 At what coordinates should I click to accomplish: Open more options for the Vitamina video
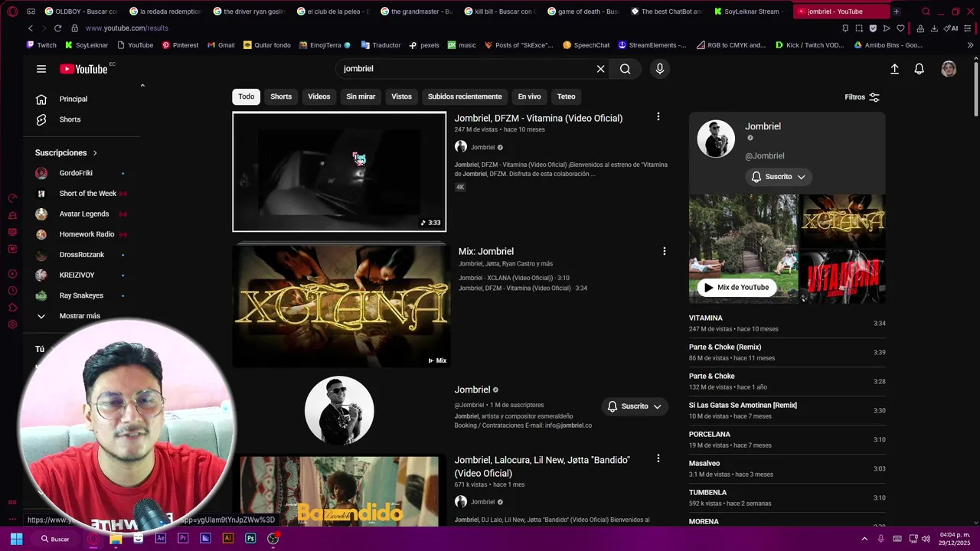pos(658,117)
